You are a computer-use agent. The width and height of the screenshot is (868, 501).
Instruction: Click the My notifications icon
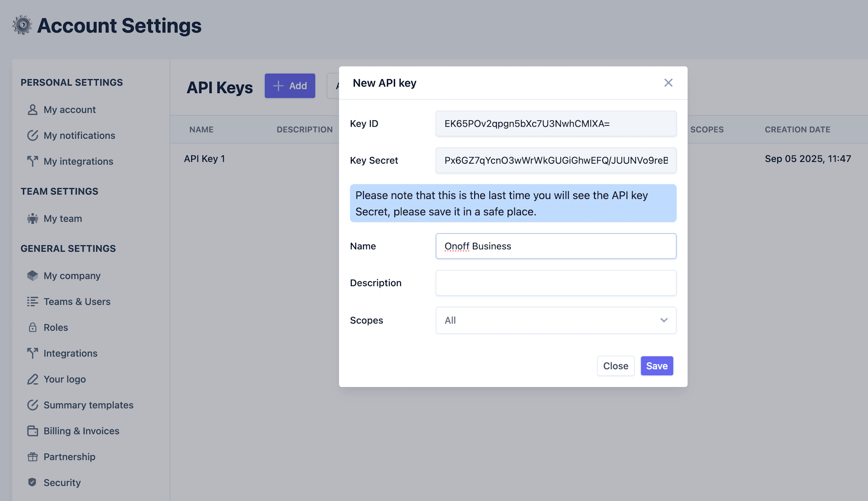click(33, 136)
